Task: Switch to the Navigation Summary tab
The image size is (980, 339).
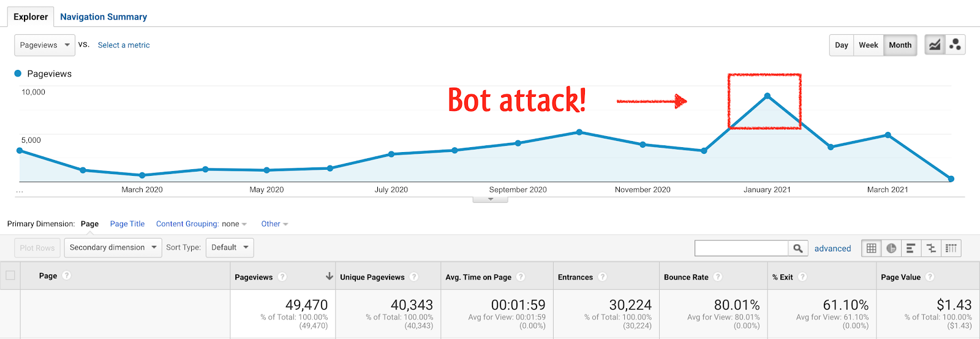Action: pyautogui.click(x=104, y=17)
